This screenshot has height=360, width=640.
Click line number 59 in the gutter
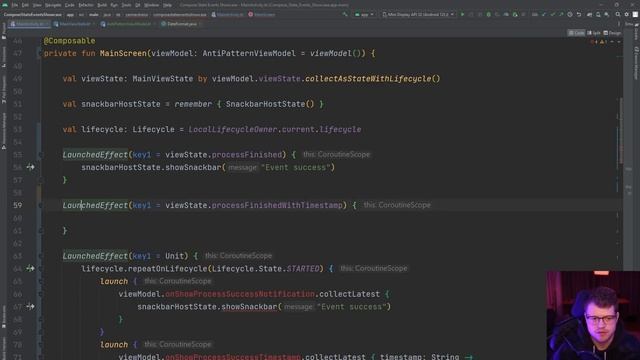[18, 205]
